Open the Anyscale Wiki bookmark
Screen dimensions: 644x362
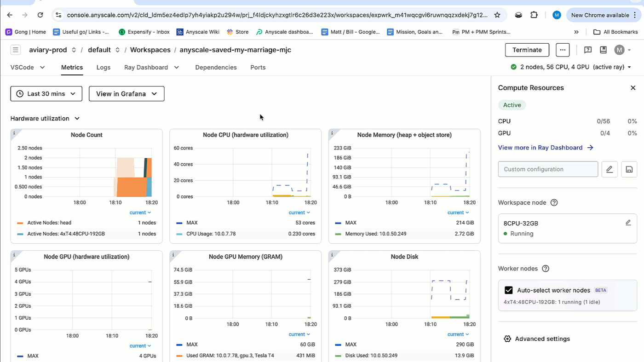pyautogui.click(x=198, y=32)
